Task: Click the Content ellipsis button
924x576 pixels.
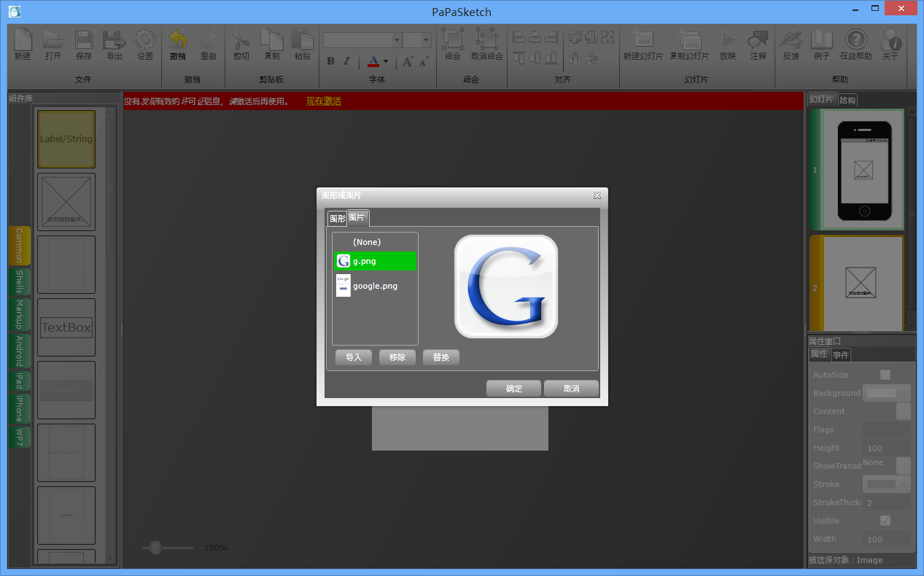Action: [904, 411]
